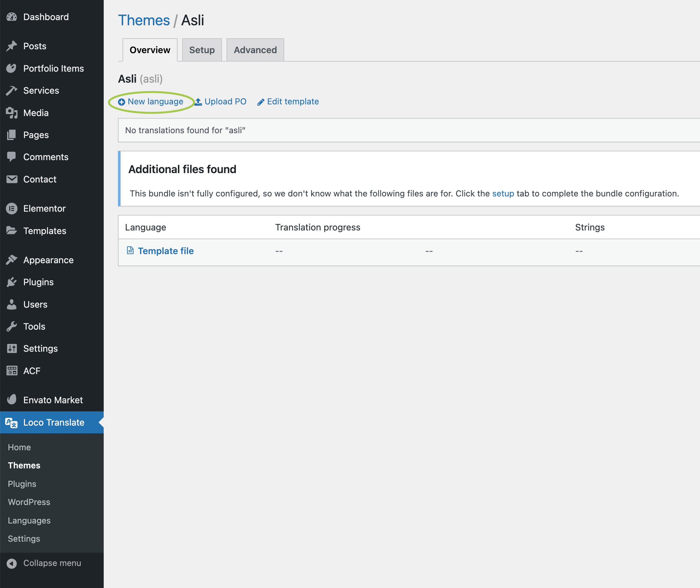Image resolution: width=700 pixels, height=588 pixels.
Task: Go to Themes breadcrumb heading link
Action: click(144, 20)
